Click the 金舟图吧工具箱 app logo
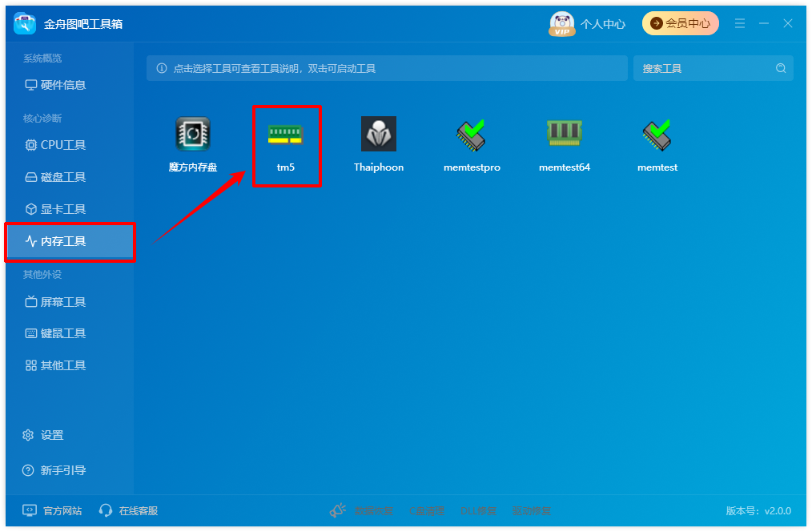The height and width of the screenshot is (532, 812). click(24, 24)
